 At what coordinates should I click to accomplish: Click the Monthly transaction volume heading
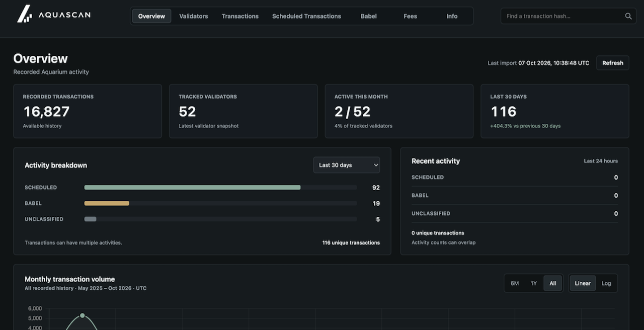point(70,279)
